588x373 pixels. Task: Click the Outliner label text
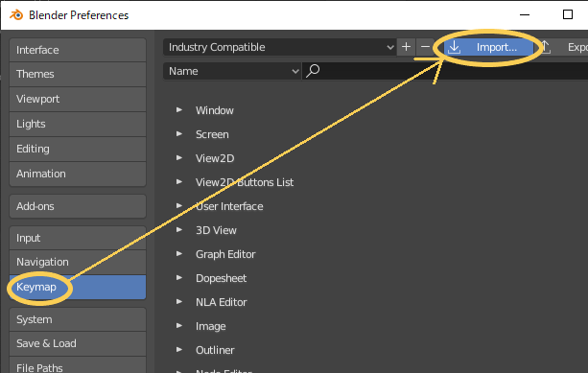tap(215, 350)
